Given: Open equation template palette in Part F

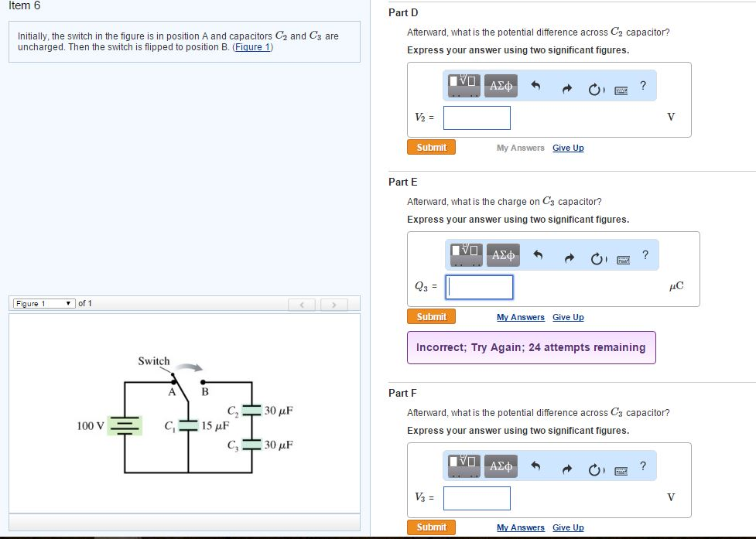Looking at the screenshot, I should click(x=462, y=466).
